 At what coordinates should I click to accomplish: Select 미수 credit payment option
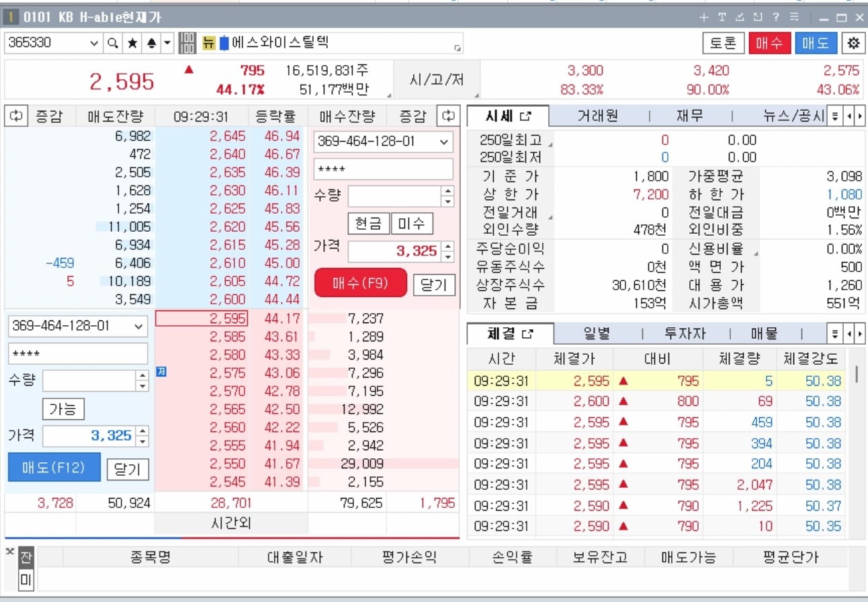click(x=412, y=224)
